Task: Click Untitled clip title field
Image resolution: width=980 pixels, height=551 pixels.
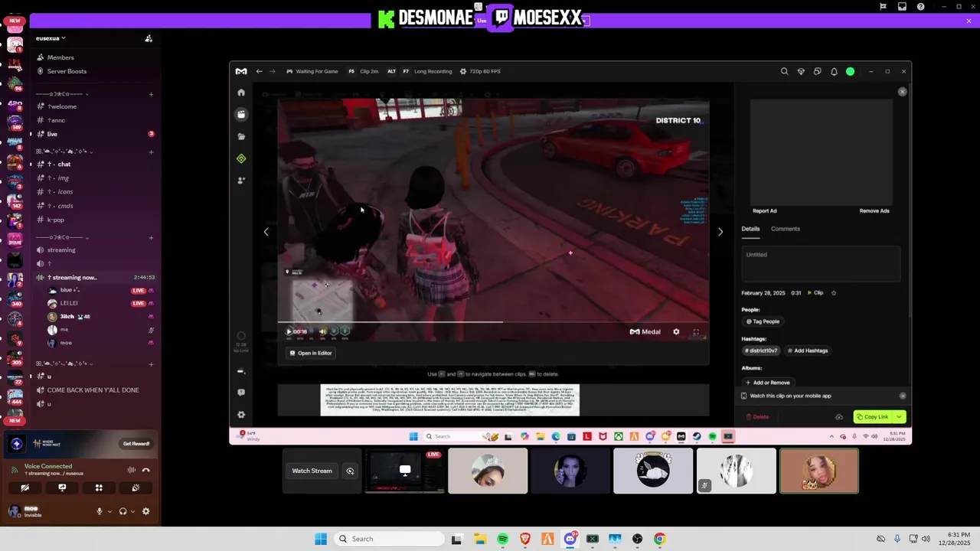Action: point(821,263)
